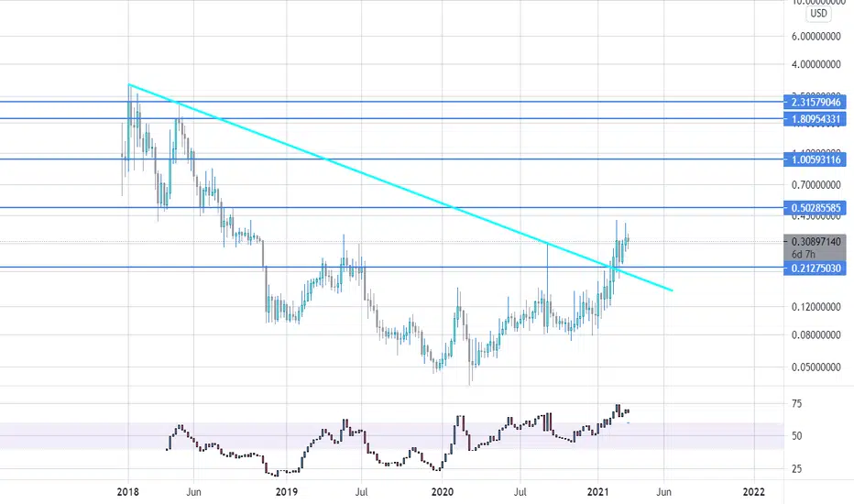Image resolution: width=854 pixels, height=504 pixels.
Task: Click the 2018 date label on time axis
Action: (128, 492)
